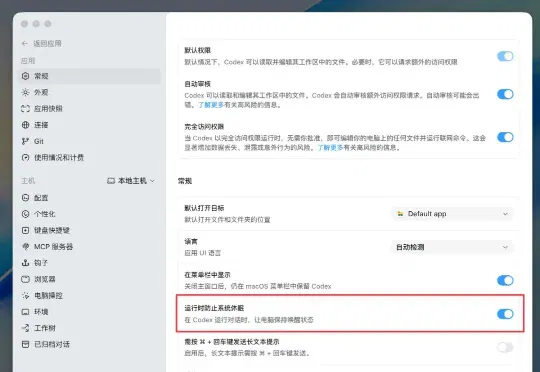The height and width of the screenshot is (372, 540).
Task: Toggle the 在菜单栏中显示 switch
Action: pos(505,280)
